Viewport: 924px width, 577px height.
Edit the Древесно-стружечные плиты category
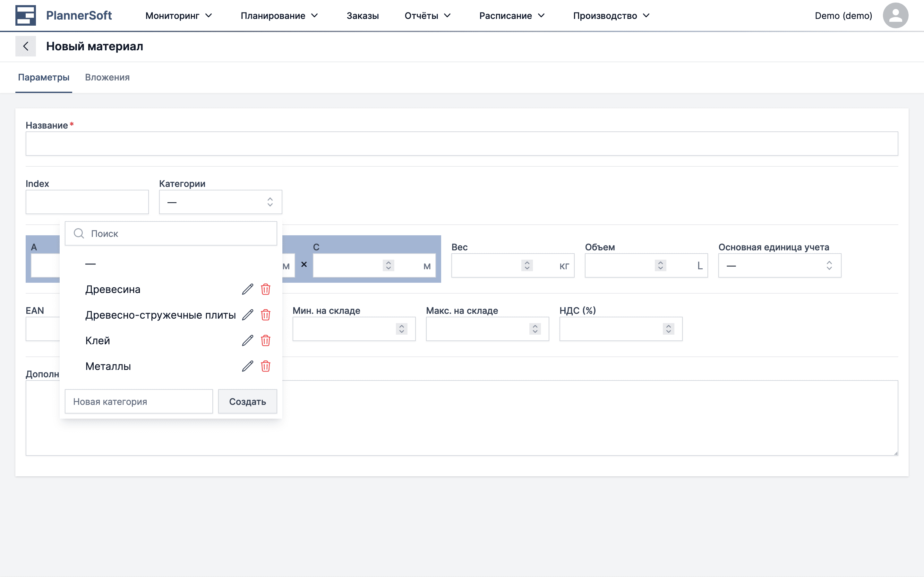coord(247,315)
